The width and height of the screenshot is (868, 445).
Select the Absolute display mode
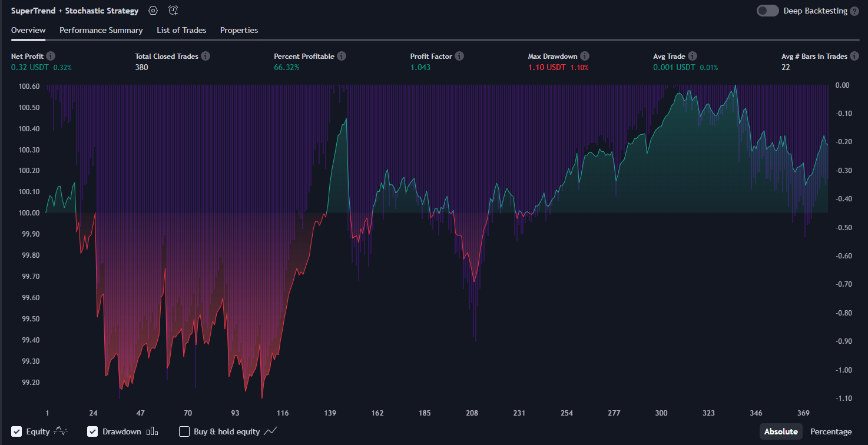click(x=781, y=431)
